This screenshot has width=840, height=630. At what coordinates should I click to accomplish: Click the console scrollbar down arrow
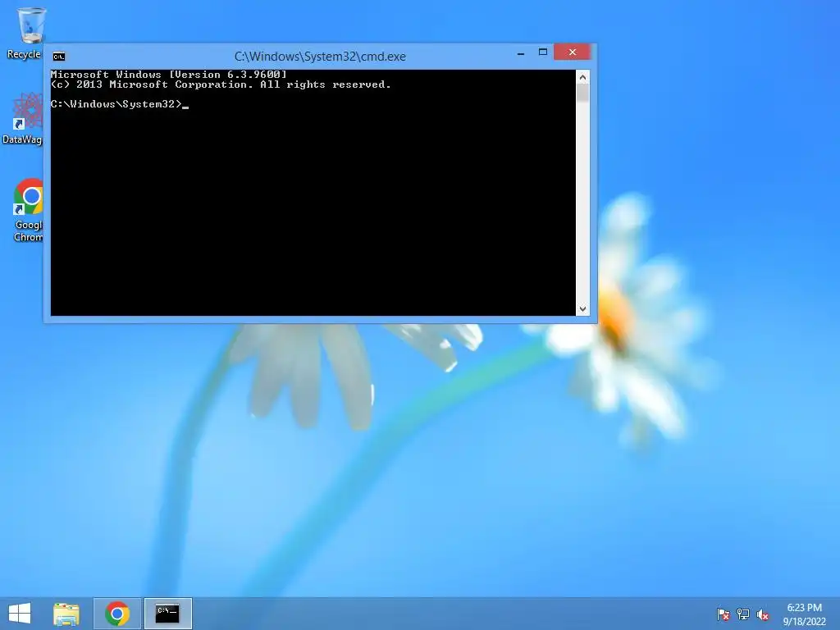(x=583, y=309)
